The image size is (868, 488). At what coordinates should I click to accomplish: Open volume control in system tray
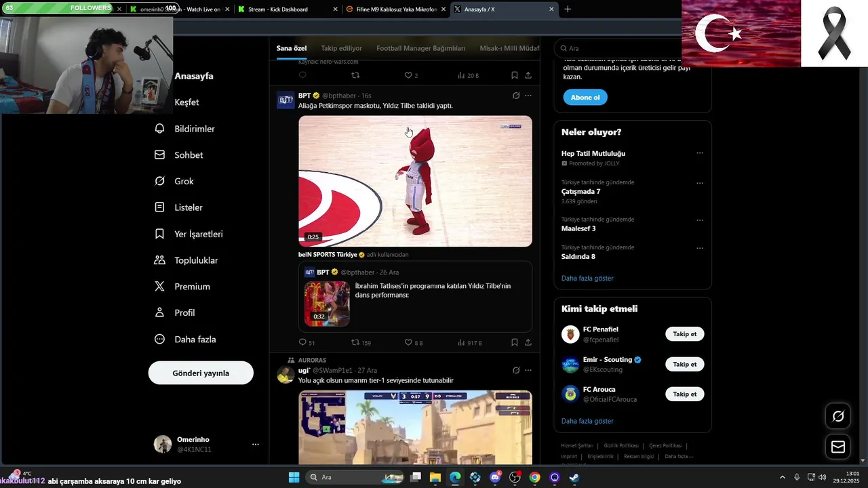[x=823, y=477]
